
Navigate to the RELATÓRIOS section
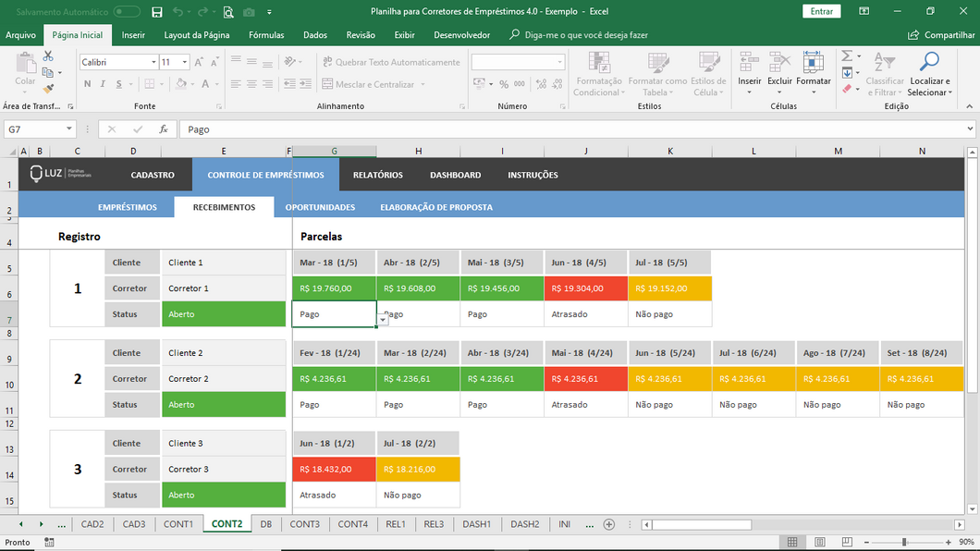tap(378, 175)
